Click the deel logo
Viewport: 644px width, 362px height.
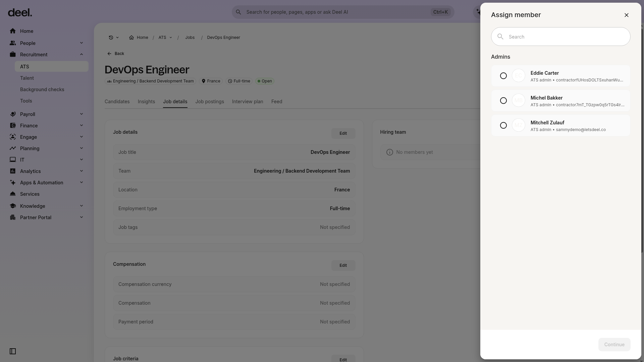click(20, 13)
